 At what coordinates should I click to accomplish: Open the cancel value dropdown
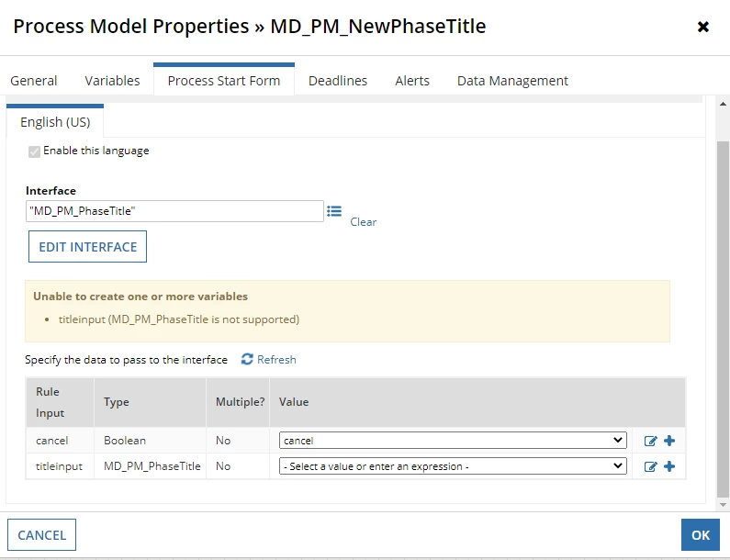click(453, 441)
